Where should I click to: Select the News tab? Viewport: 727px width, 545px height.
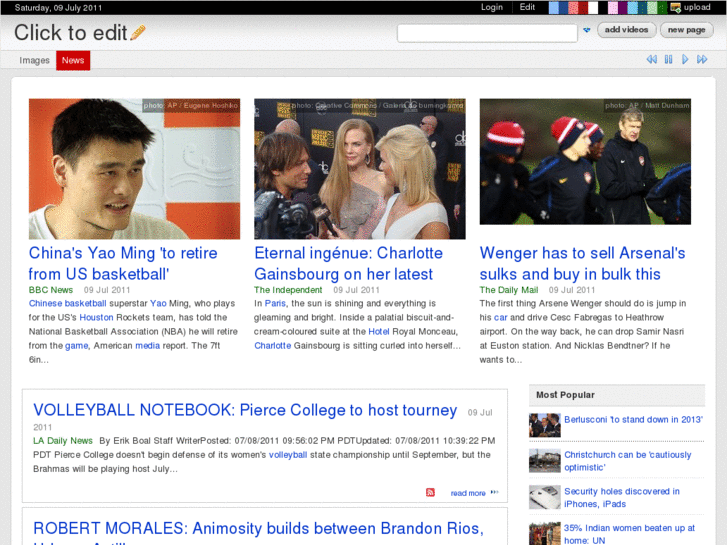pos(73,61)
